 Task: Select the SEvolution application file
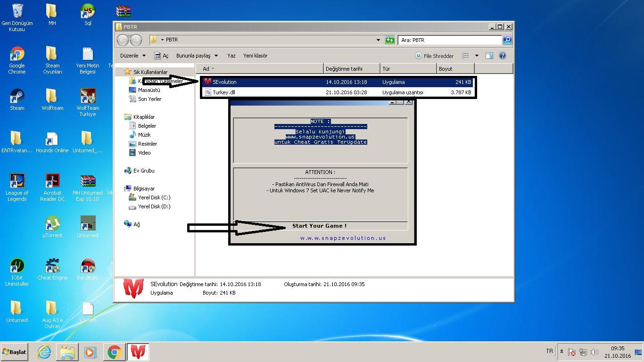[x=338, y=82]
